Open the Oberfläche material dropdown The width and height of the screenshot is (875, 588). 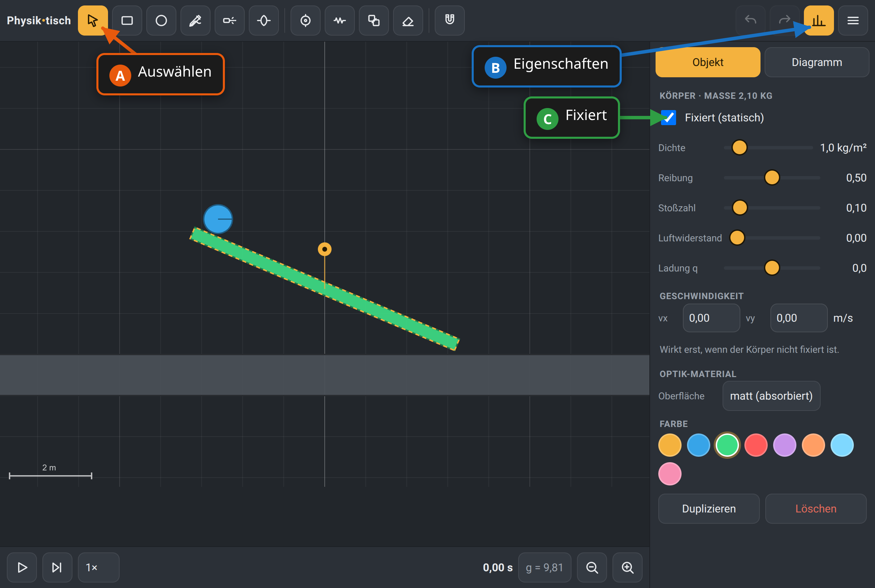point(771,396)
